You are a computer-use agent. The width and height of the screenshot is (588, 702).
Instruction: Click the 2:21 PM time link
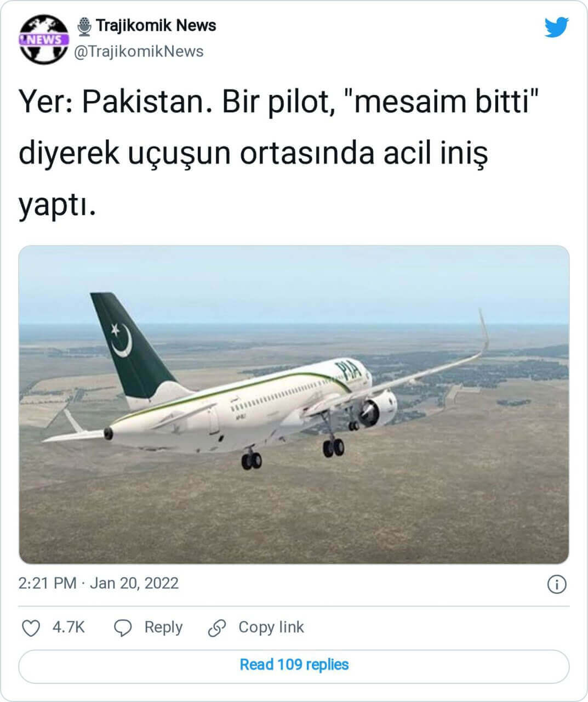(47, 583)
